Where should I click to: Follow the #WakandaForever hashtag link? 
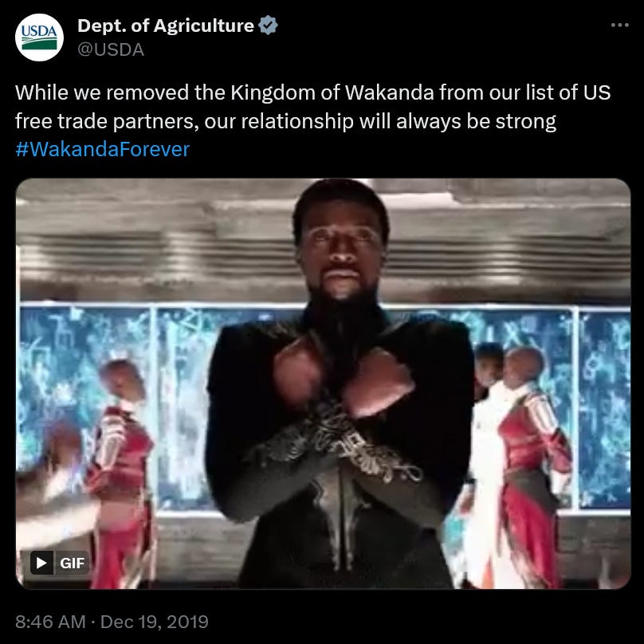click(102, 149)
